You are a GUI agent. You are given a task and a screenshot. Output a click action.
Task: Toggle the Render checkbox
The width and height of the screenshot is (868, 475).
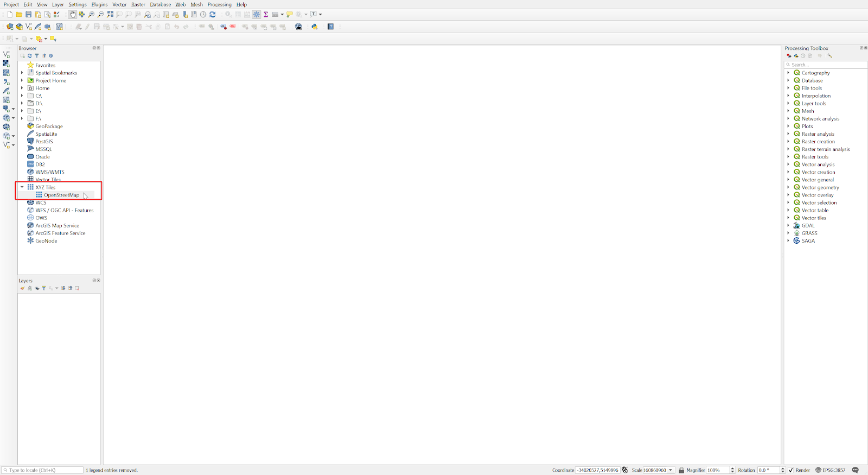(791, 470)
